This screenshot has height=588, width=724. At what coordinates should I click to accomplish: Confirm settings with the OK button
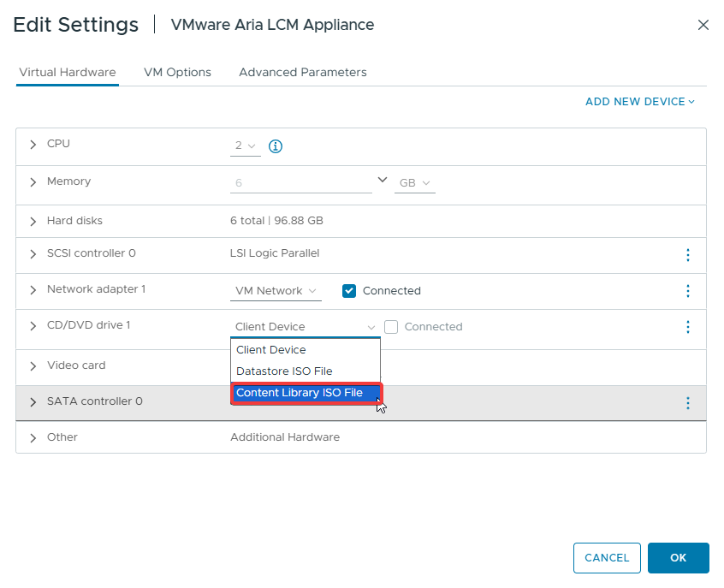679,558
